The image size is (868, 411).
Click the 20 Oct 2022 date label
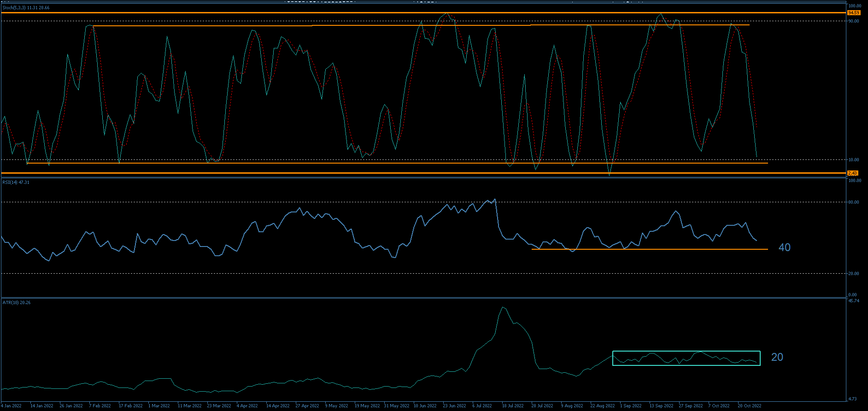coord(749,406)
